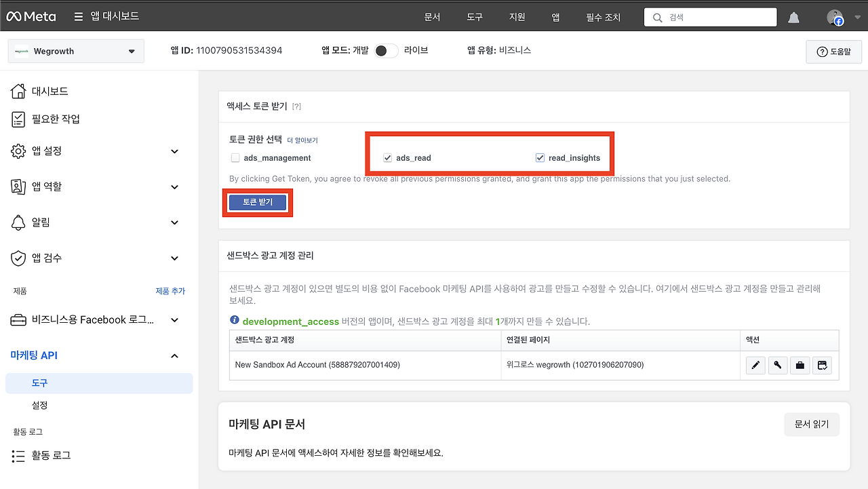Open the 문서 menu in the top bar
The image size is (868, 489).
pyautogui.click(x=432, y=16)
